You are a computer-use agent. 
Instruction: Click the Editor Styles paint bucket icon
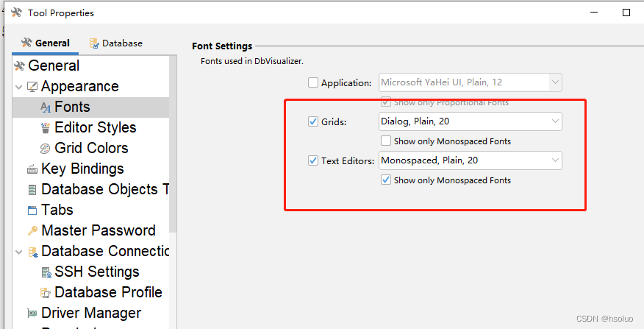pos(45,128)
